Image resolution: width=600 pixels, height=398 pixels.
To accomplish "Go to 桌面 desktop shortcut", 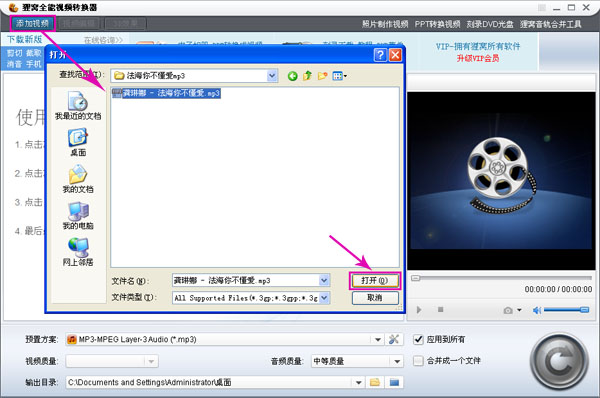I will click(x=78, y=142).
